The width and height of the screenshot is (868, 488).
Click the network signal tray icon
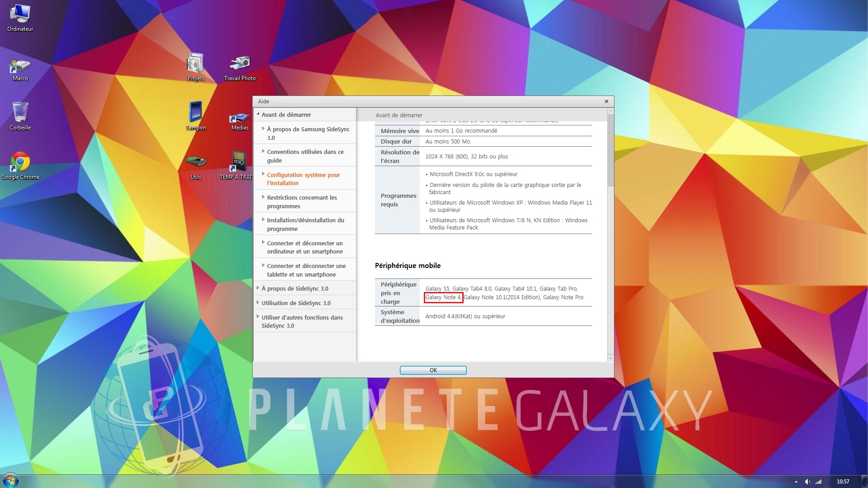pyautogui.click(x=818, y=482)
